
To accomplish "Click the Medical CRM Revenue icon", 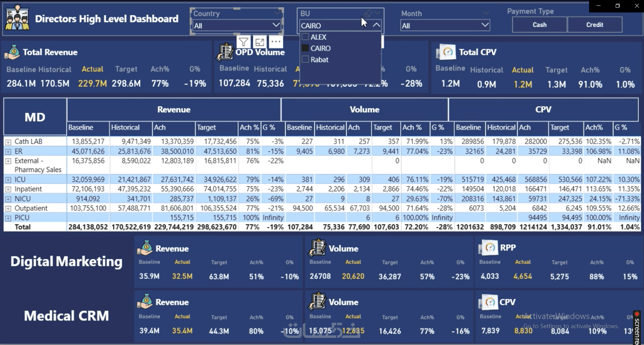I will point(145,301).
